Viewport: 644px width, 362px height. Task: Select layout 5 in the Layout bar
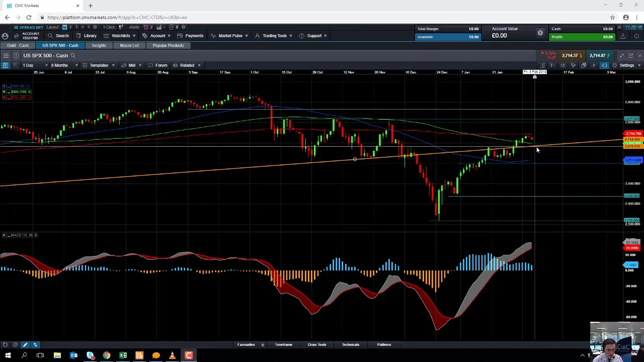[89, 27]
